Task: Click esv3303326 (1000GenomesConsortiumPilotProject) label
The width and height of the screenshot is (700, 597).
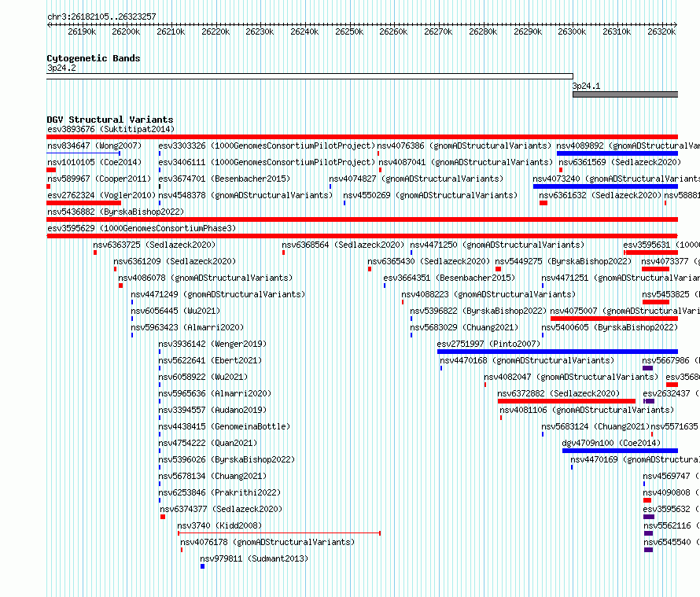Action: tap(267, 146)
